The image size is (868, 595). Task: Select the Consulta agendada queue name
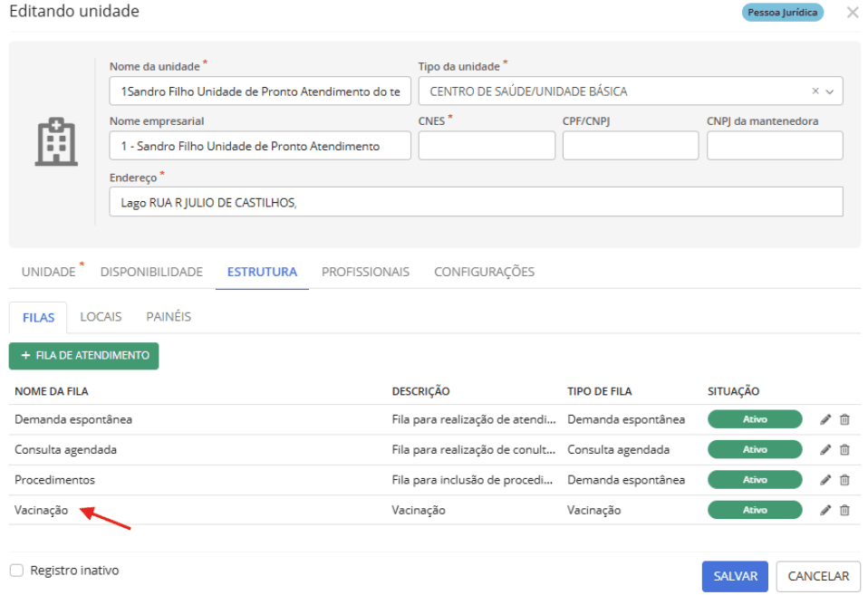tap(66, 449)
